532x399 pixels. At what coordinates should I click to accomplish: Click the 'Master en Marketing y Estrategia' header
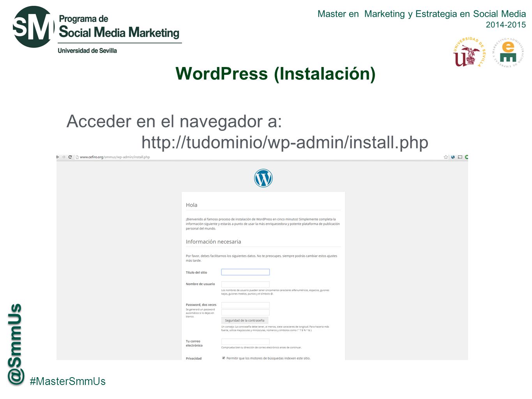[x=422, y=14]
